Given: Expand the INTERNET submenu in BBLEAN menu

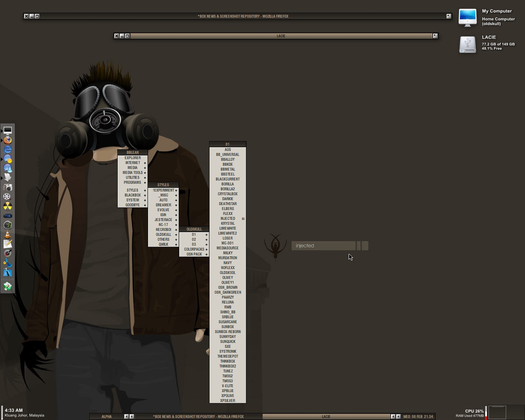Looking at the screenshot, I should coord(132,163).
